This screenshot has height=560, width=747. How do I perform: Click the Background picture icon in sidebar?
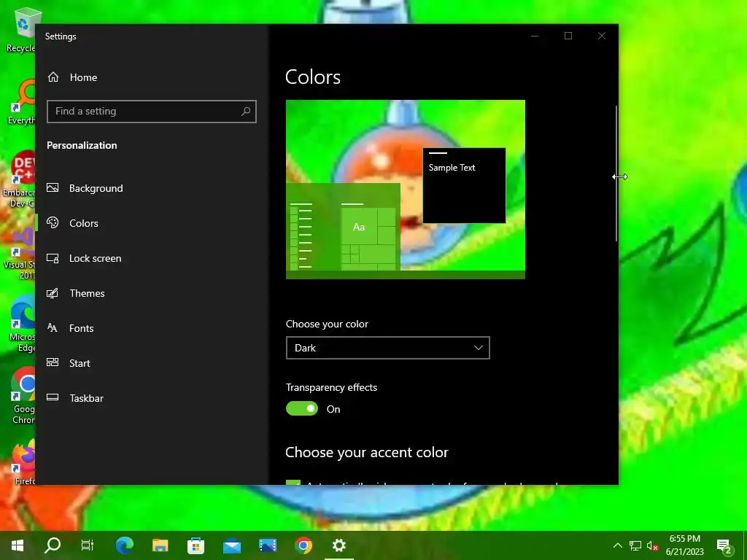(53, 187)
